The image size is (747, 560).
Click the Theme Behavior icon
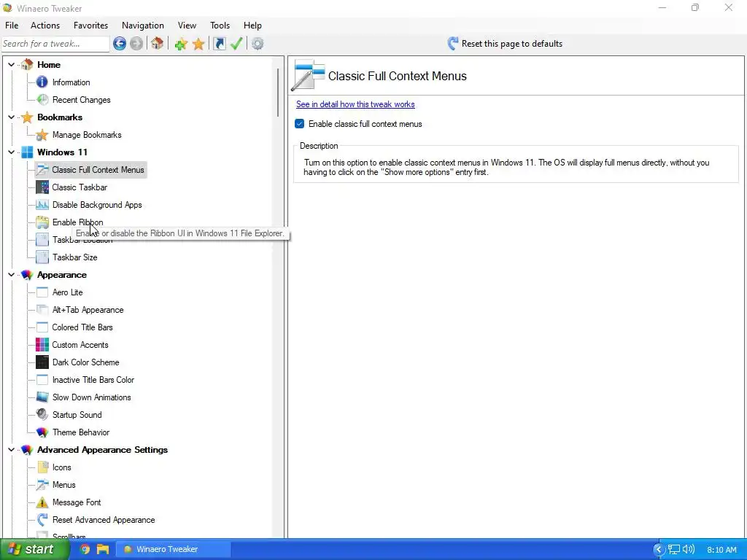pos(42,432)
